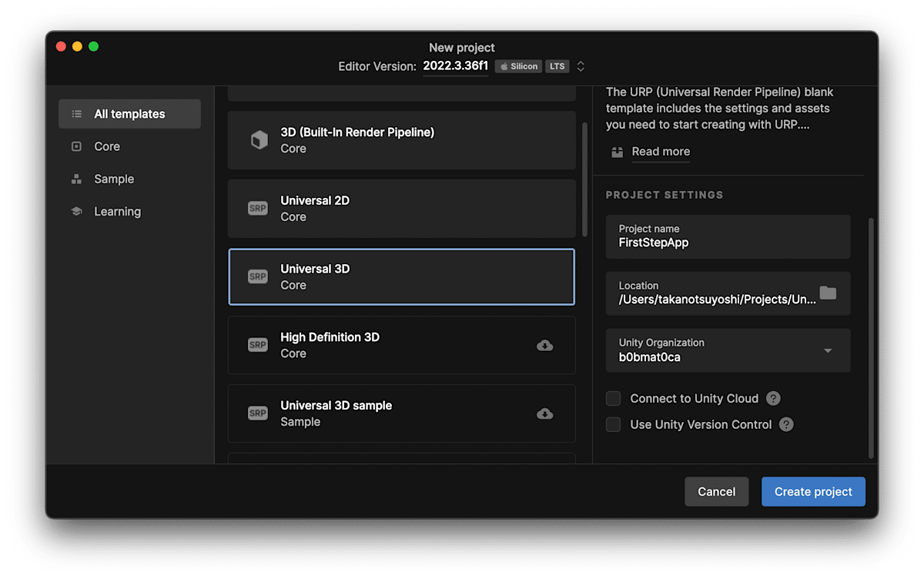Open the Sample templates category
Image resolution: width=924 pixels, height=579 pixels.
pyautogui.click(x=129, y=179)
